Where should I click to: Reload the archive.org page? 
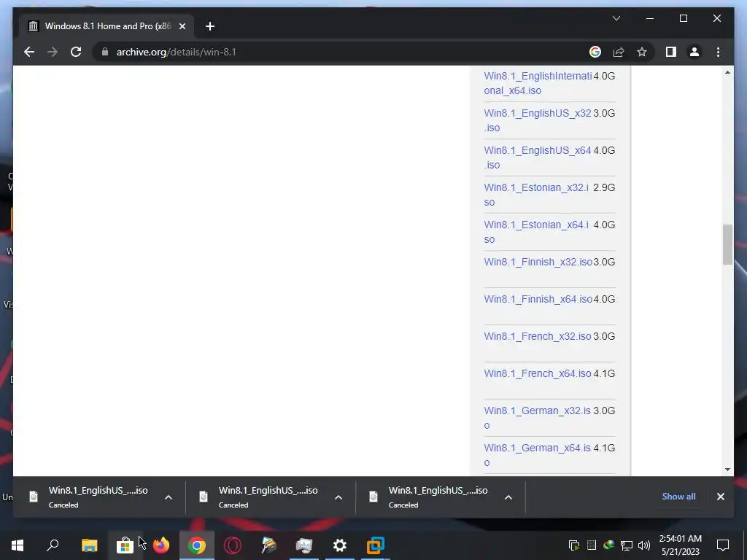click(76, 52)
